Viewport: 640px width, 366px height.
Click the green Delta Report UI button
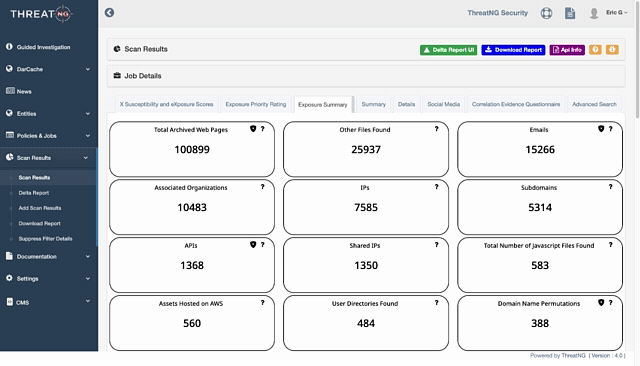[x=449, y=50]
